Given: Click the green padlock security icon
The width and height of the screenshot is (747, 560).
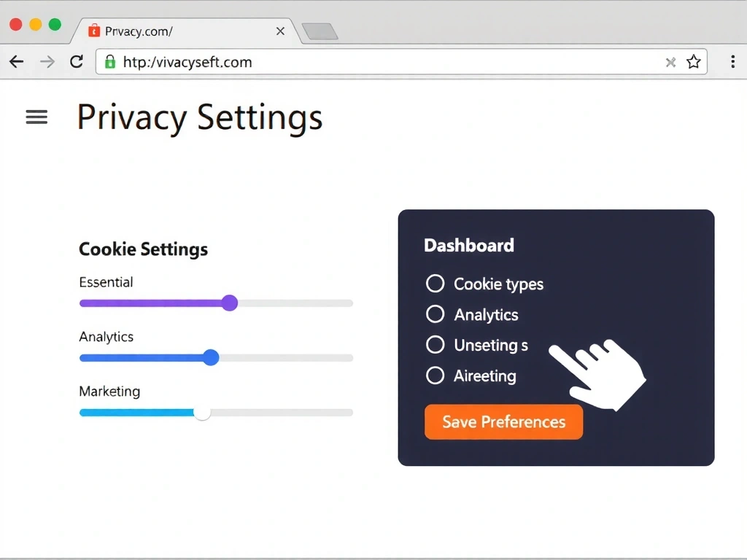Looking at the screenshot, I should [110, 62].
